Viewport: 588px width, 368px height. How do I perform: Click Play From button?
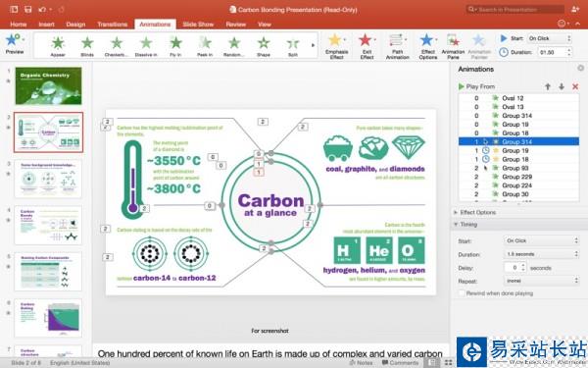[x=476, y=86]
